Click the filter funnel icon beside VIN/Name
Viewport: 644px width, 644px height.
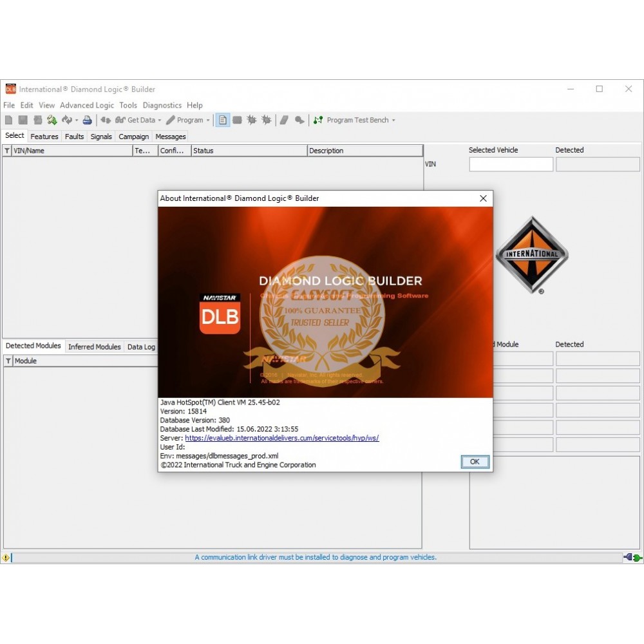coord(7,151)
